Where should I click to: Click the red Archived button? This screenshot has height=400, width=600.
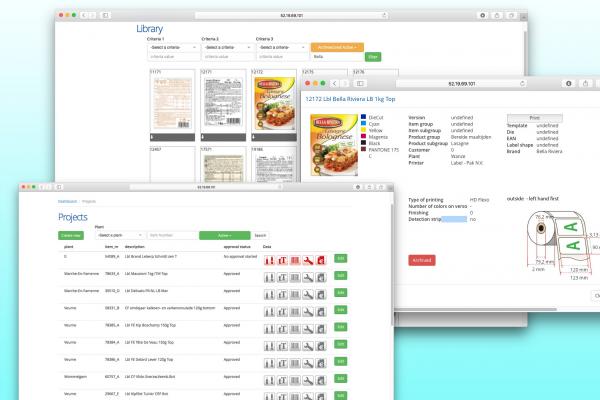click(x=422, y=260)
